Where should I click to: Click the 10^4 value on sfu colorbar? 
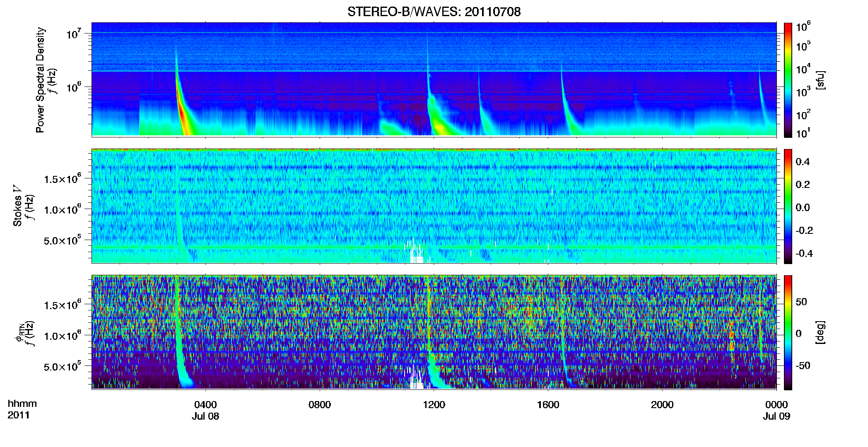pos(803,69)
